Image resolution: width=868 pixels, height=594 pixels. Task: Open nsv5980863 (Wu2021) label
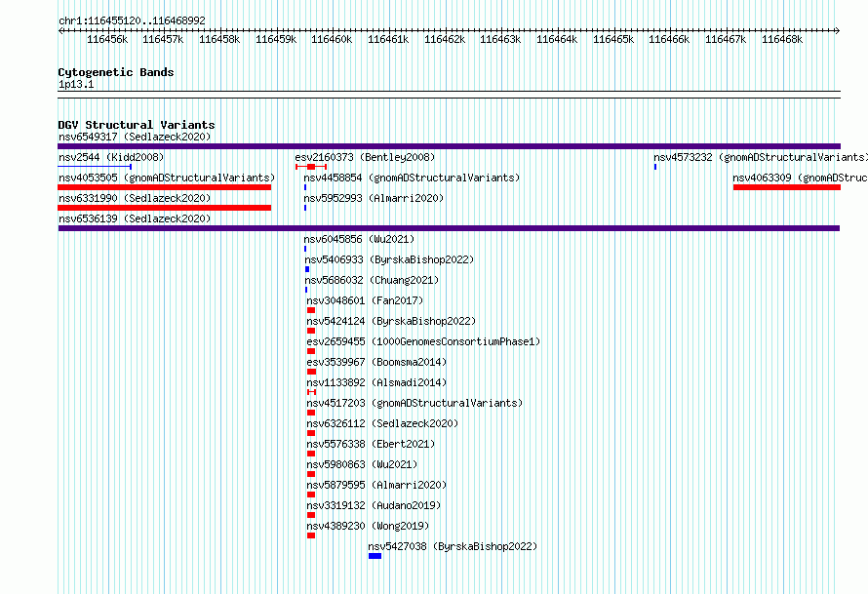click(x=362, y=464)
